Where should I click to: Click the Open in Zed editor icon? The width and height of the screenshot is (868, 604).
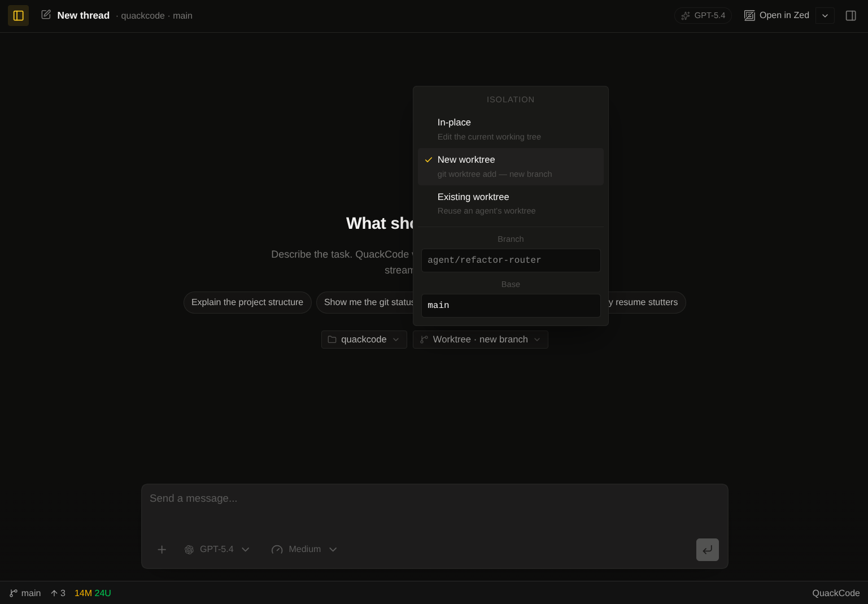pyautogui.click(x=749, y=15)
